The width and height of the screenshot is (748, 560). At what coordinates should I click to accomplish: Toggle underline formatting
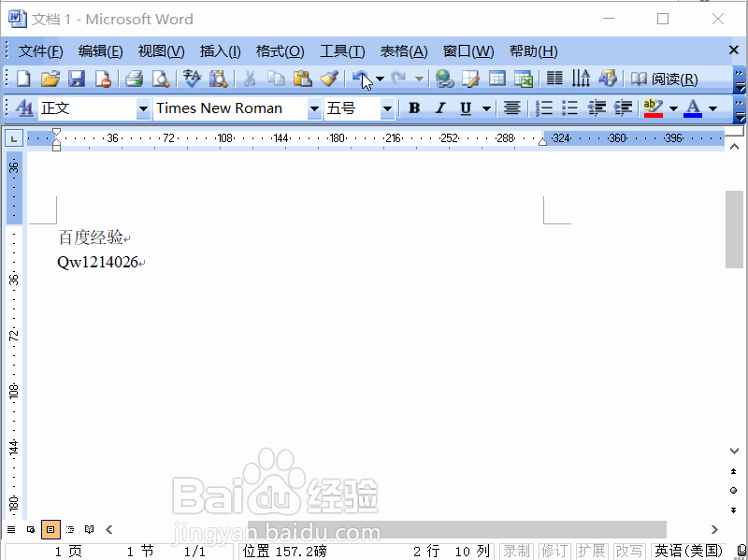(x=466, y=108)
